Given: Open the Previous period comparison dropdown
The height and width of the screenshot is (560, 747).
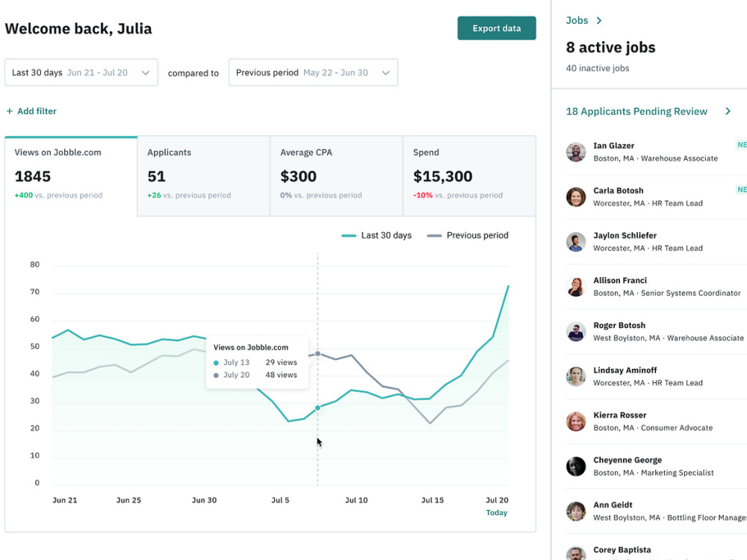Looking at the screenshot, I should [313, 72].
